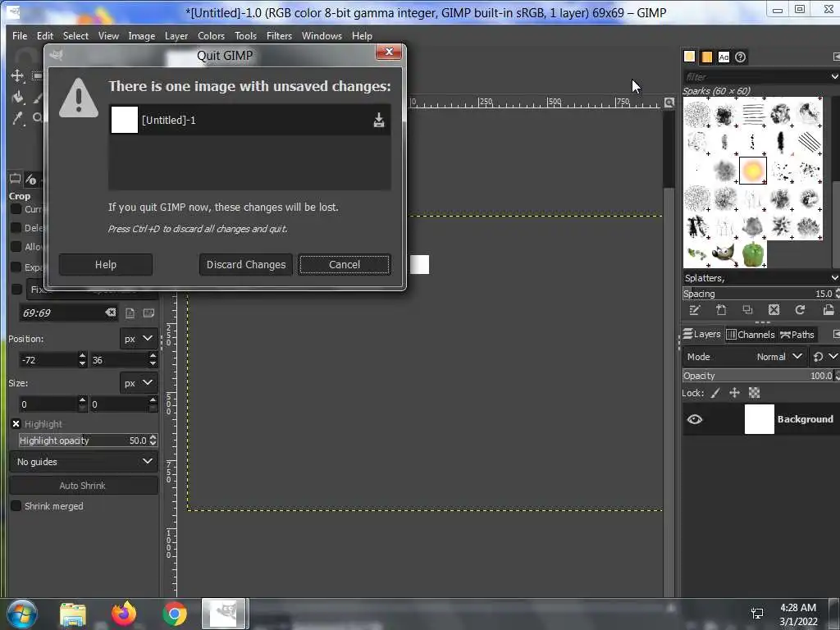This screenshot has height=630, width=840.
Task: Uncheck the Highlight checkbox
Action: point(16,424)
